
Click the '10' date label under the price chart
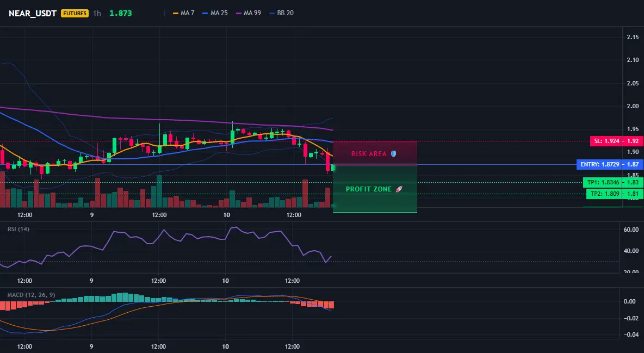point(226,215)
